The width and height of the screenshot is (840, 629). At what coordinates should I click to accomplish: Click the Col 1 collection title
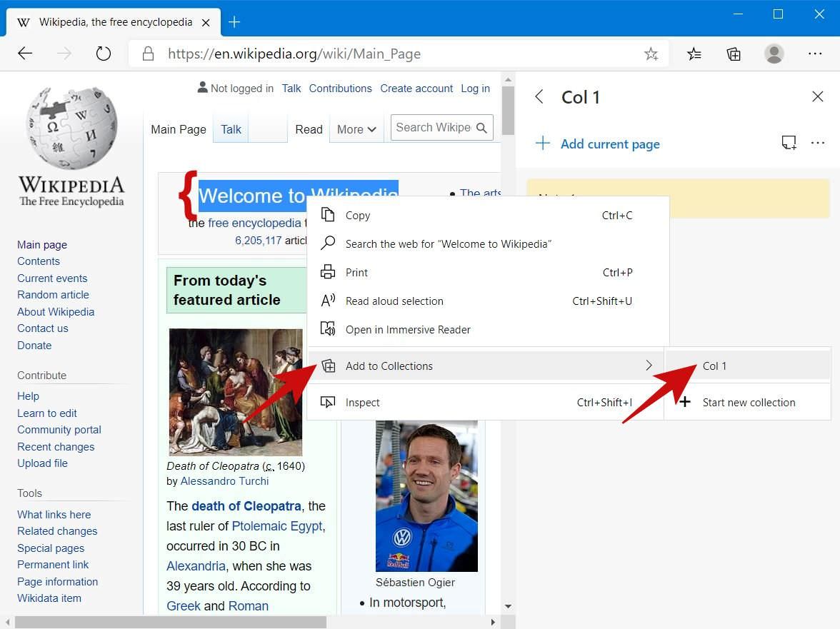tap(581, 97)
